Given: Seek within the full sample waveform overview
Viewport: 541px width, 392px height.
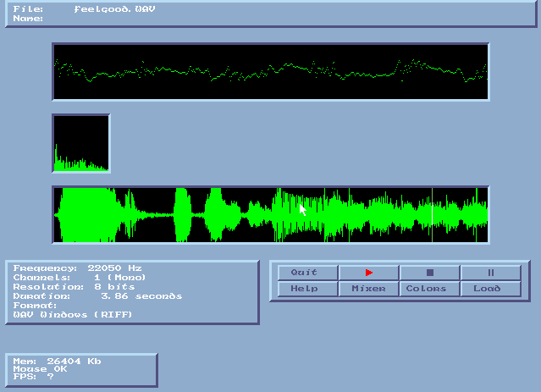Looking at the screenshot, I should point(271,215).
